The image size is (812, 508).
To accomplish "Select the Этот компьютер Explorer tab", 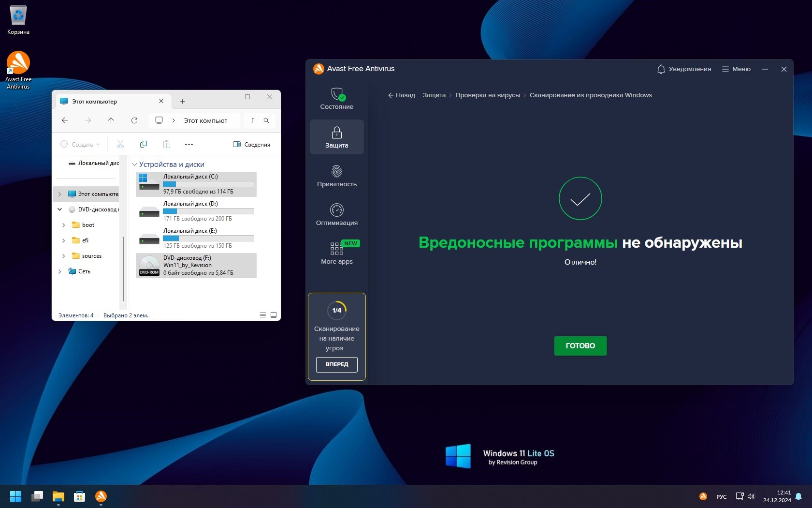I will point(112,101).
